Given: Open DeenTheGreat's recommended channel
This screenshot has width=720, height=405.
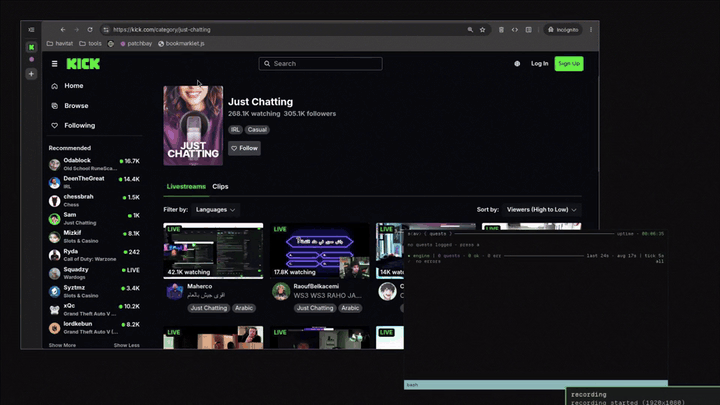Looking at the screenshot, I should tap(94, 182).
